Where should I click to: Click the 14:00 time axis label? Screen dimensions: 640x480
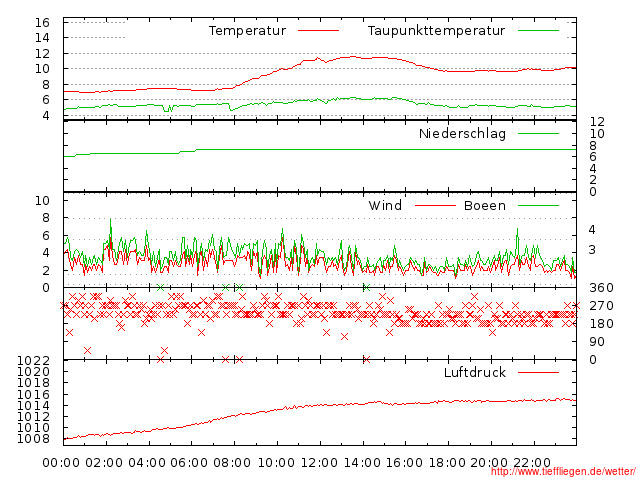tap(362, 463)
